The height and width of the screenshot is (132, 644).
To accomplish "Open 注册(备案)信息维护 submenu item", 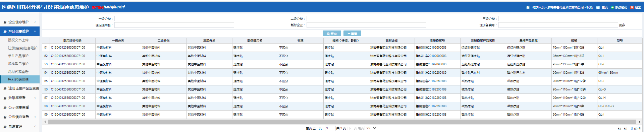I will (x=22, y=48).
